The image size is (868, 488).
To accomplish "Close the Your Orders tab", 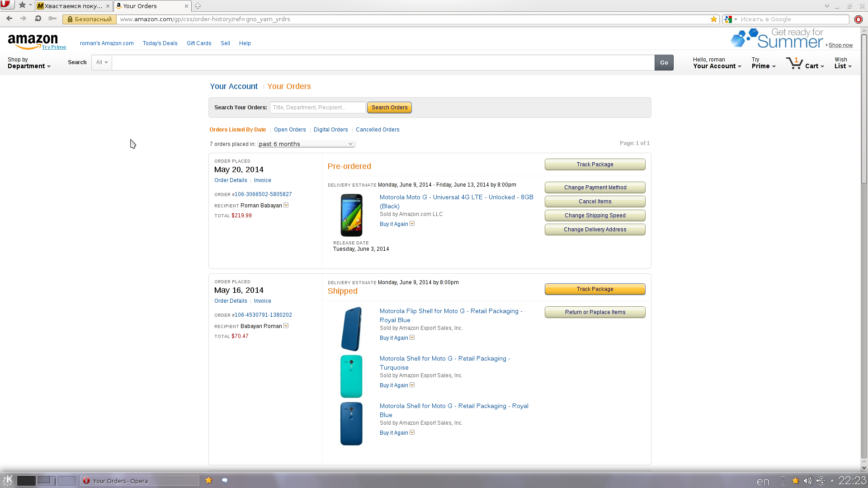I will (186, 6).
